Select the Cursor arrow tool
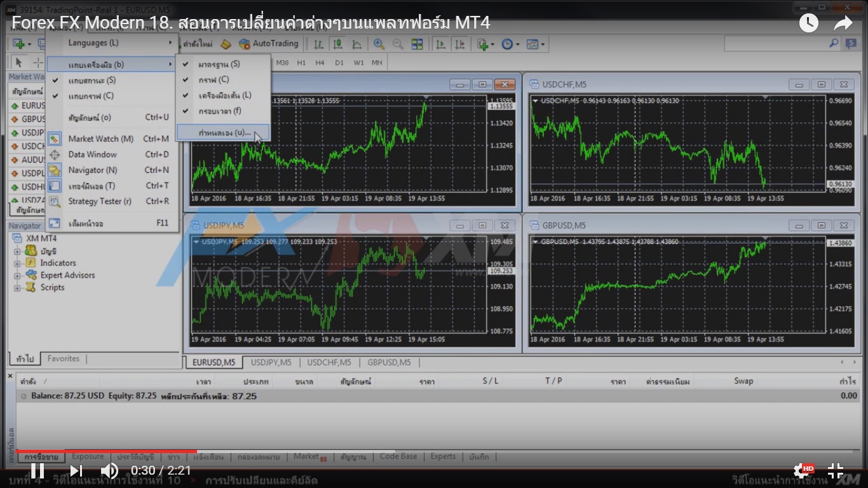This screenshot has height=488, width=868. coord(19,62)
